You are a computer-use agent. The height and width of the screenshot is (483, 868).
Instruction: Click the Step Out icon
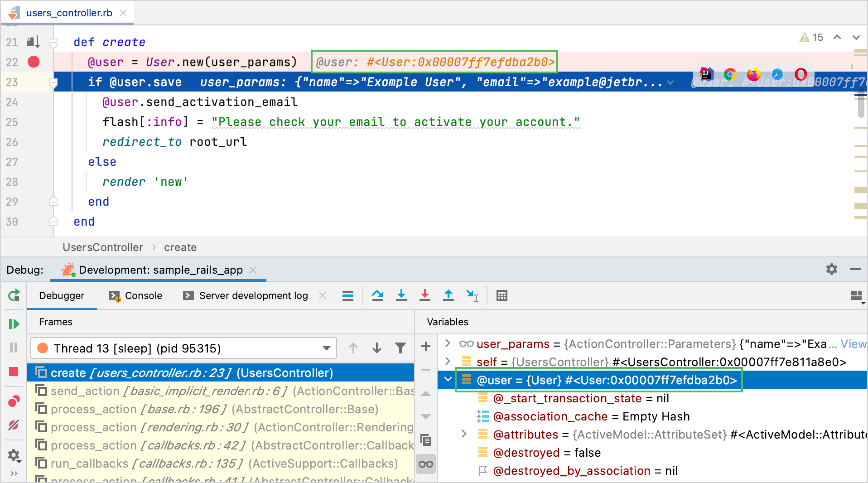pyautogui.click(x=448, y=295)
